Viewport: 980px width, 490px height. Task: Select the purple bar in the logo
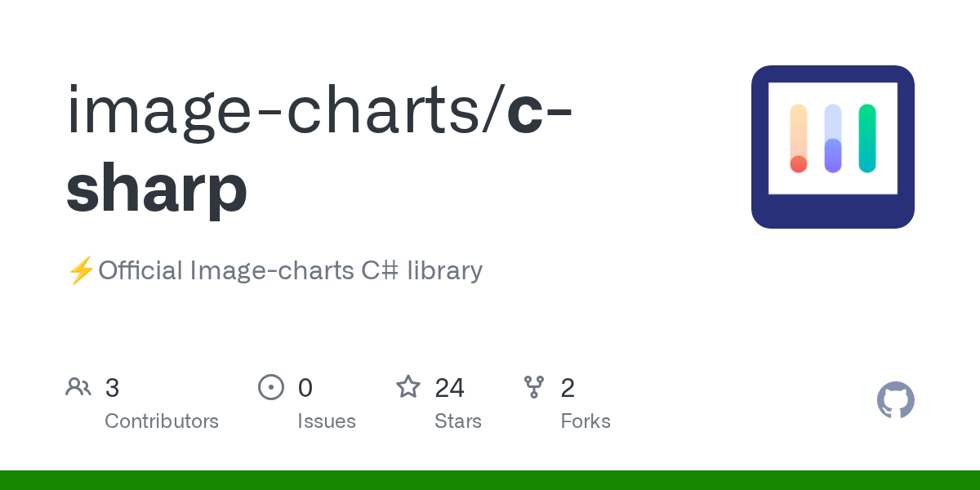tap(833, 139)
